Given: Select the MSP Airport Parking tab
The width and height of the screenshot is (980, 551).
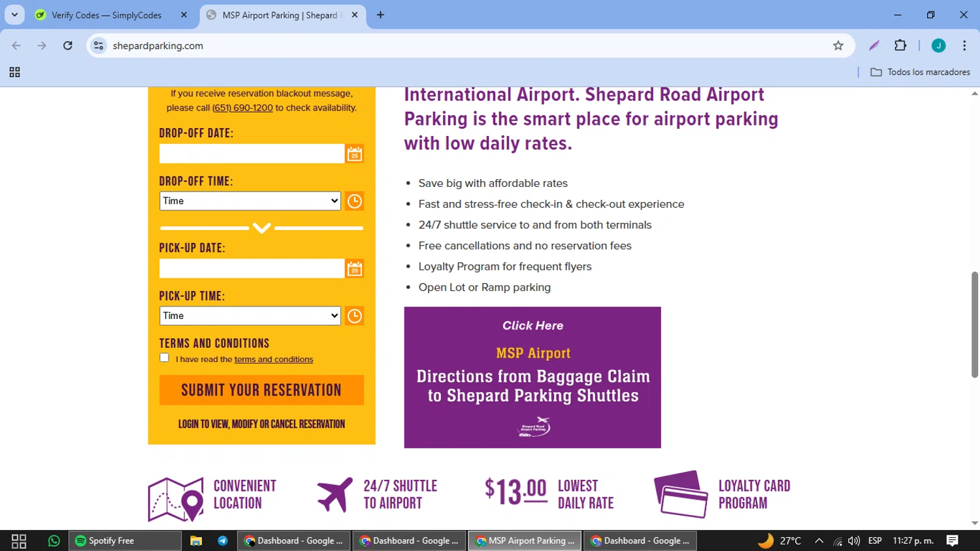Looking at the screenshot, I should pos(282,15).
